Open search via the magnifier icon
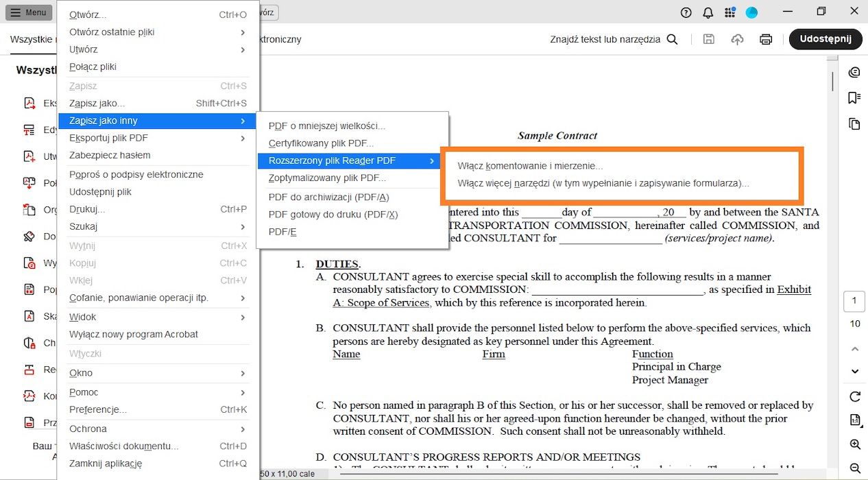868x480 pixels. 672,39
